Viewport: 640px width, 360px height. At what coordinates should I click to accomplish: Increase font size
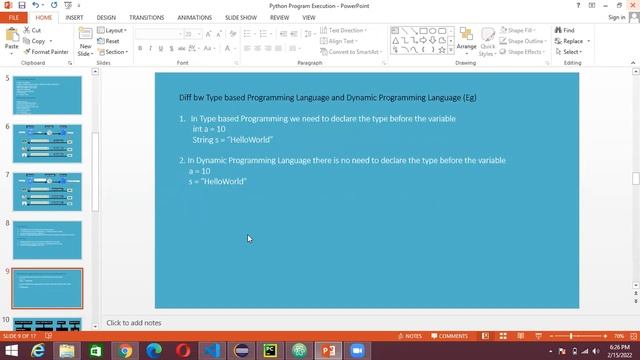pos(208,34)
